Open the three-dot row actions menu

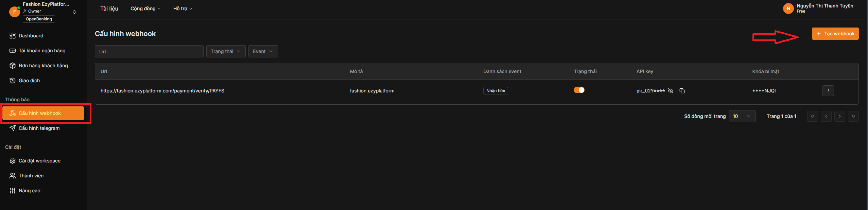coord(828,91)
